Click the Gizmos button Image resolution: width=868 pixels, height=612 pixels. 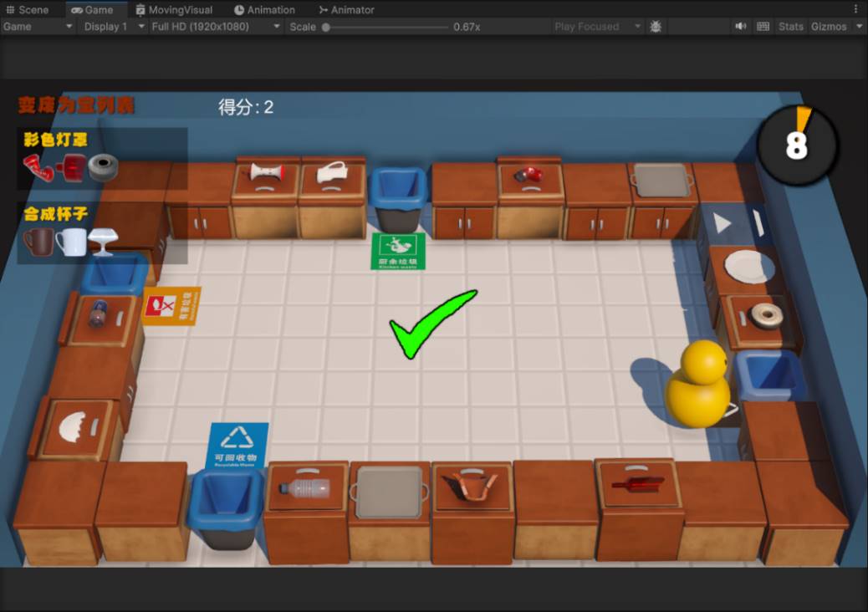pos(828,27)
